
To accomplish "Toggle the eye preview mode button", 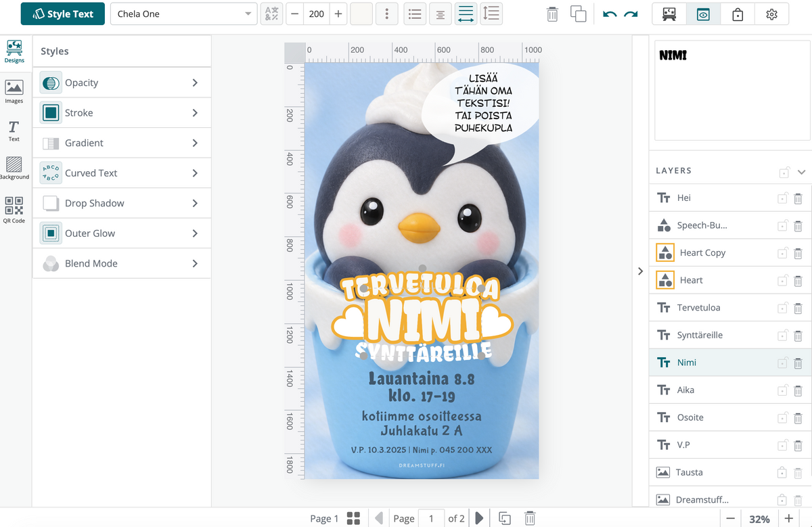I will point(703,14).
